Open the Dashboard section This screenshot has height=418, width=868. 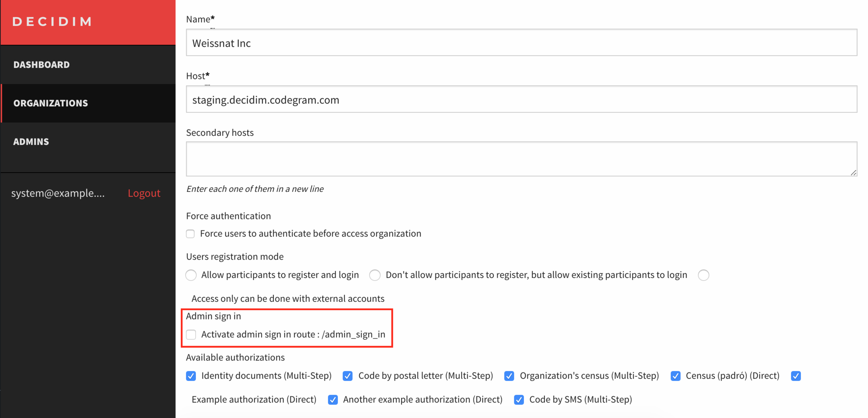42,64
